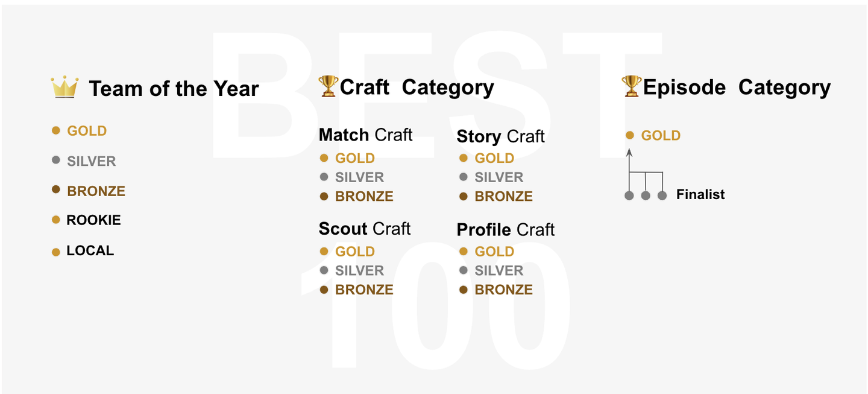The width and height of the screenshot is (868, 394).
Task: Click the gold dot beside Team ROOKIE
Action: click(56, 220)
